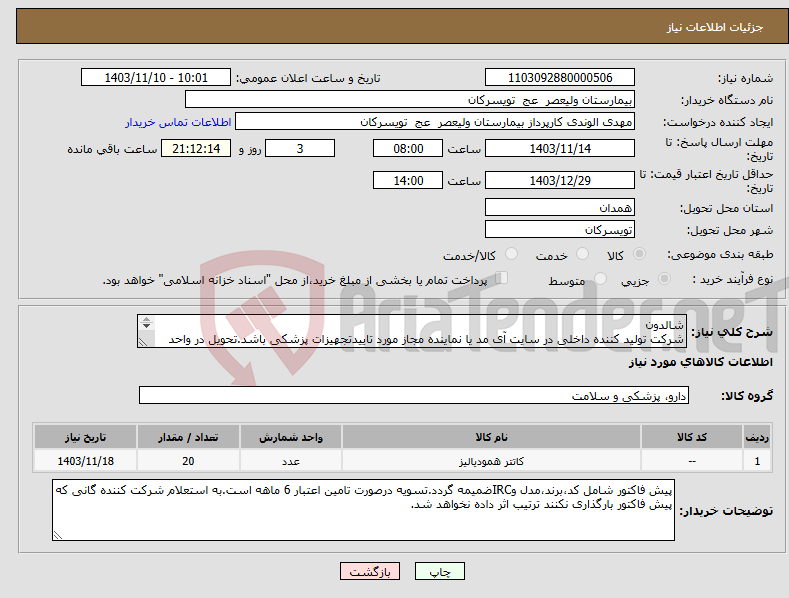Click the price validity time 14:00

click(408, 180)
